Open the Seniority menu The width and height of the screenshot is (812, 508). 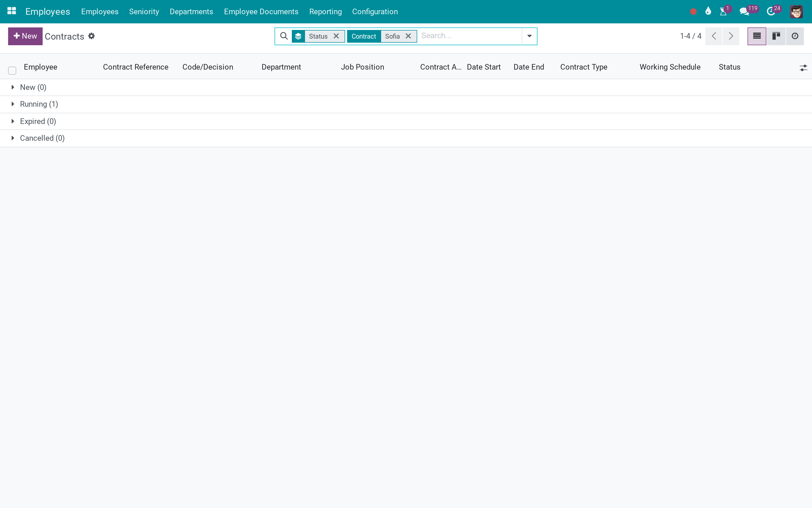[x=144, y=12]
